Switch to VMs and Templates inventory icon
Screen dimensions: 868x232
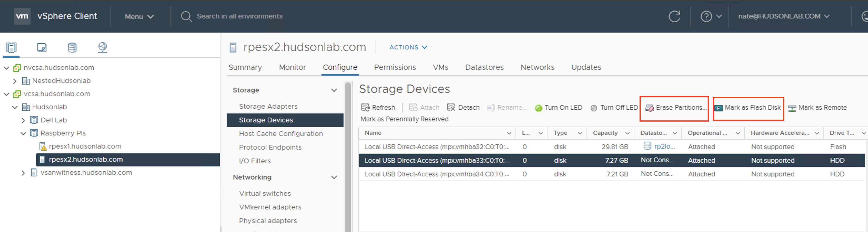coord(42,48)
